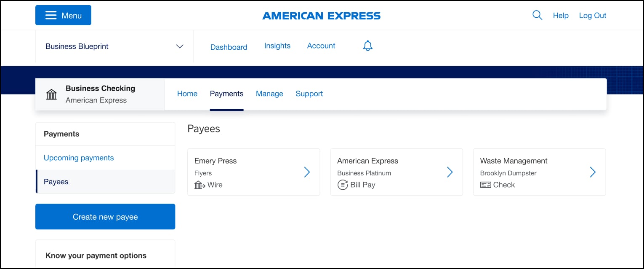Open the notifications bell icon
Viewport: 644px width, 269px height.
(367, 45)
